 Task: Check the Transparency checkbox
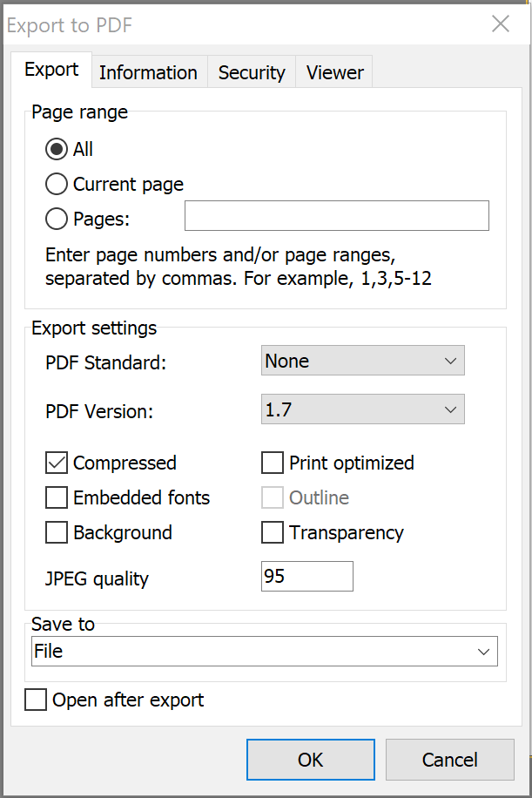click(x=273, y=533)
